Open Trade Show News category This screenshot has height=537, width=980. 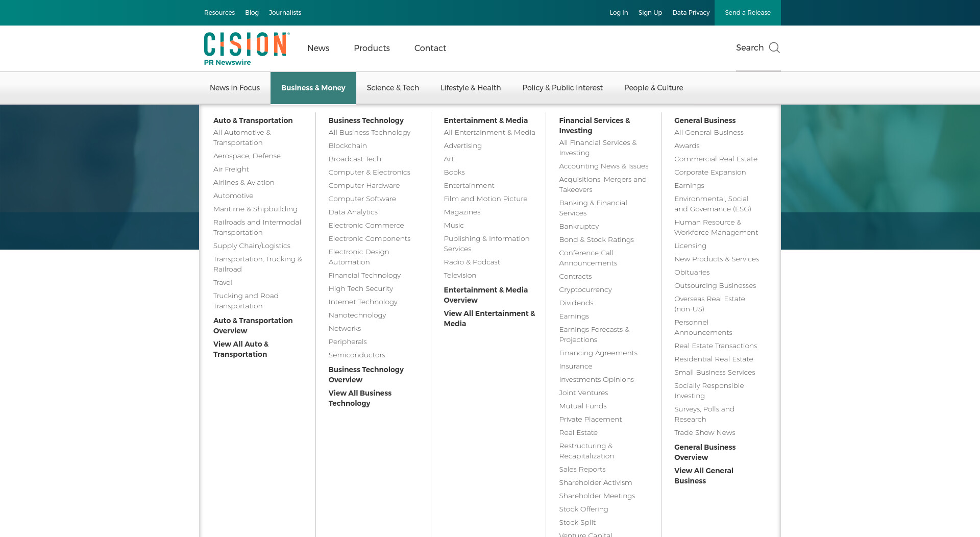pyautogui.click(x=704, y=433)
